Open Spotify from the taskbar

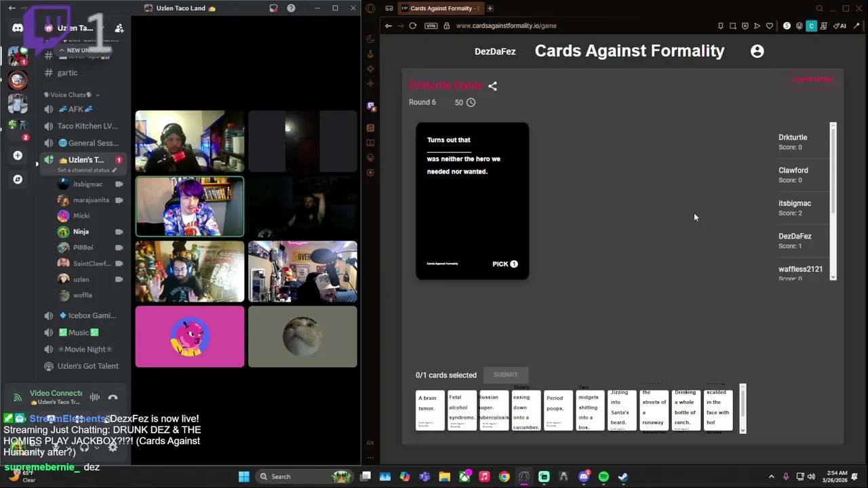click(604, 476)
